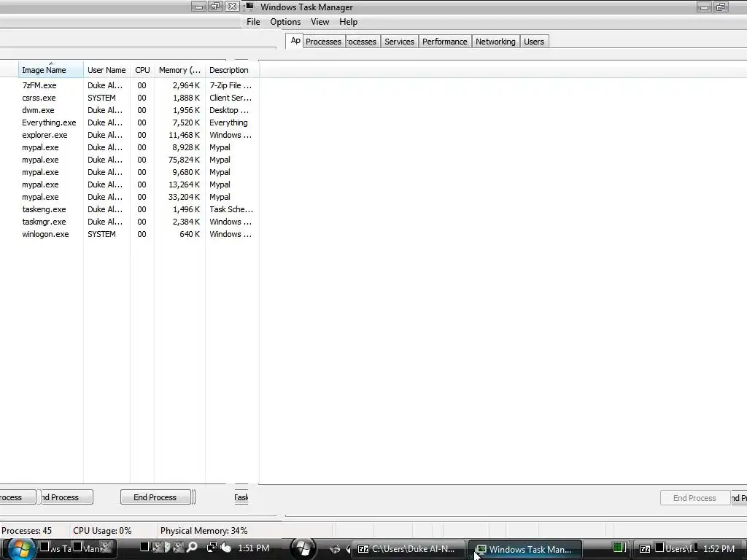Select the Everything.exe process
Viewport: 747px width, 560px height.
click(138, 122)
